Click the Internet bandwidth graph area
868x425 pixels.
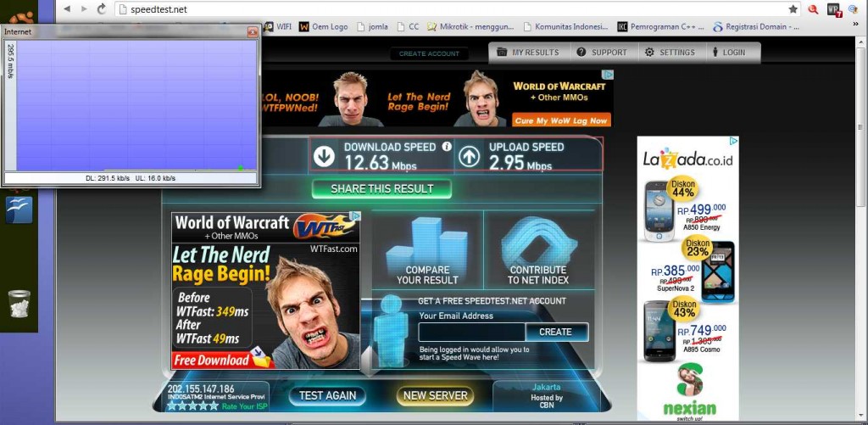pyautogui.click(x=136, y=105)
